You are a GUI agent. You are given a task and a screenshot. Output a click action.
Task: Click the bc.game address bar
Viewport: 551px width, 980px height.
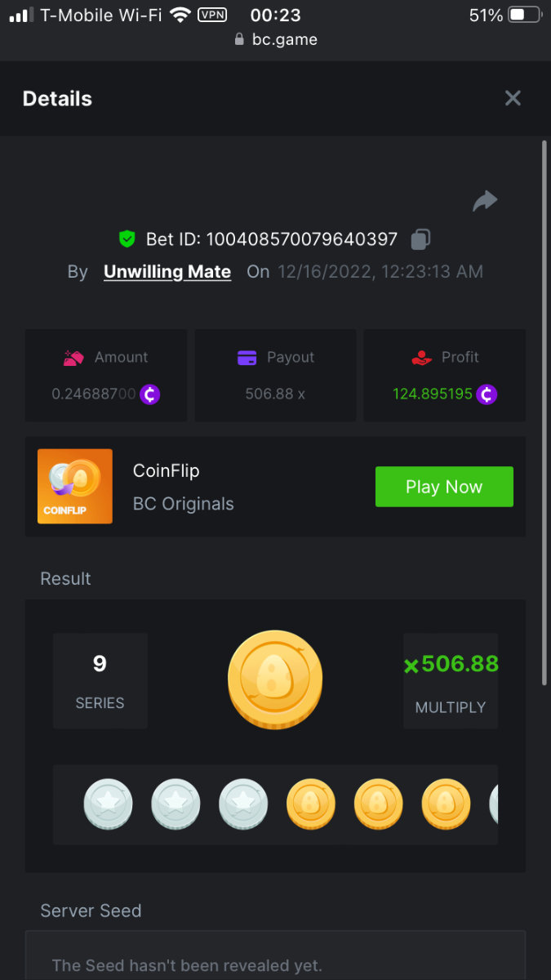[x=275, y=39]
